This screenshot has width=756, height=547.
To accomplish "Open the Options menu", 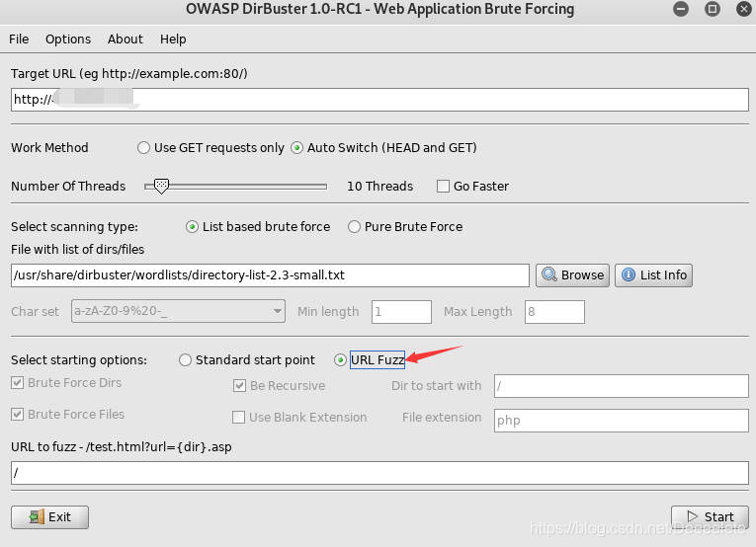I will [x=68, y=39].
